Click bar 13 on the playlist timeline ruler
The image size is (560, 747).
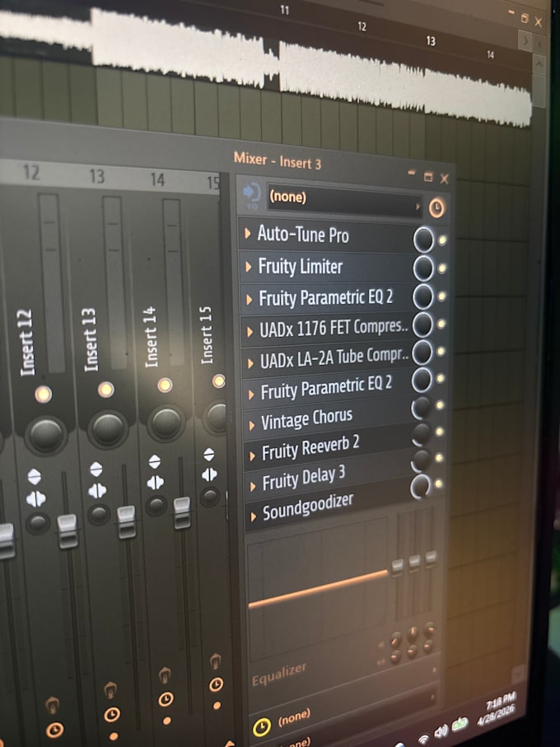click(431, 41)
